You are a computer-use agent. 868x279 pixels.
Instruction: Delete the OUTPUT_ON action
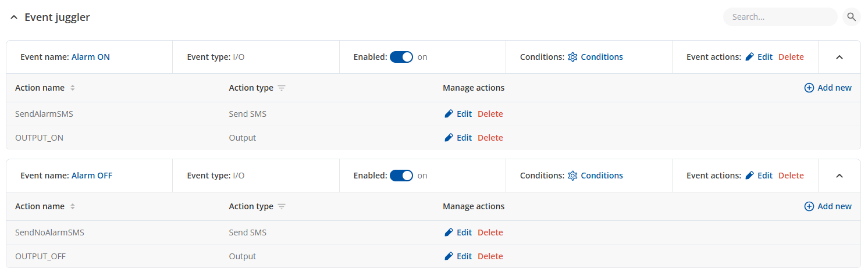tap(490, 138)
